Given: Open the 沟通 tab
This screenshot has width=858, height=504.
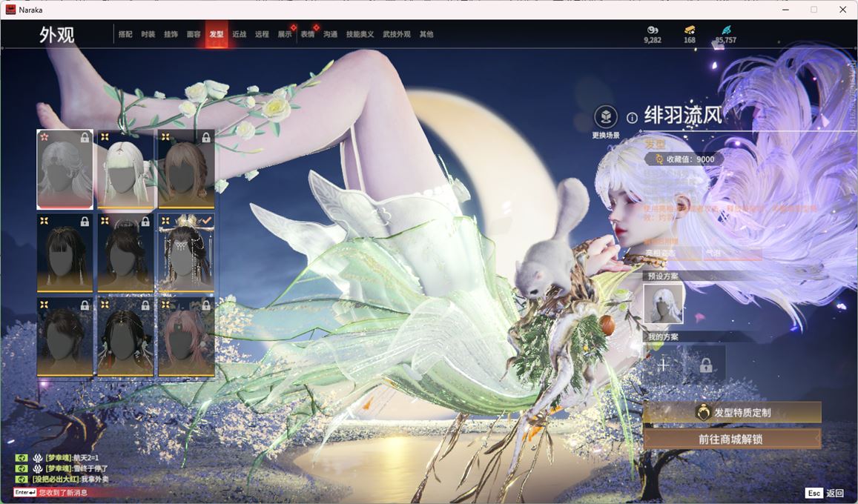Looking at the screenshot, I should [330, 34].
